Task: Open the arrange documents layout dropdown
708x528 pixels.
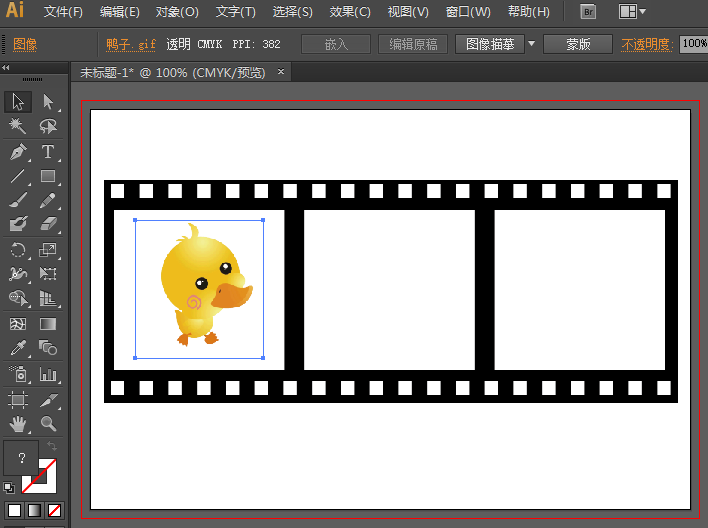Action: 632,12
